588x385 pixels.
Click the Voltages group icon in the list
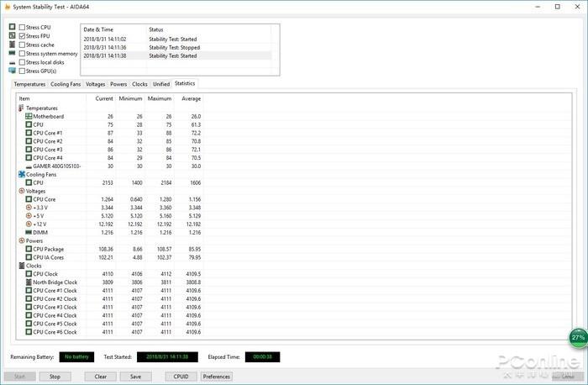(22, 191)
